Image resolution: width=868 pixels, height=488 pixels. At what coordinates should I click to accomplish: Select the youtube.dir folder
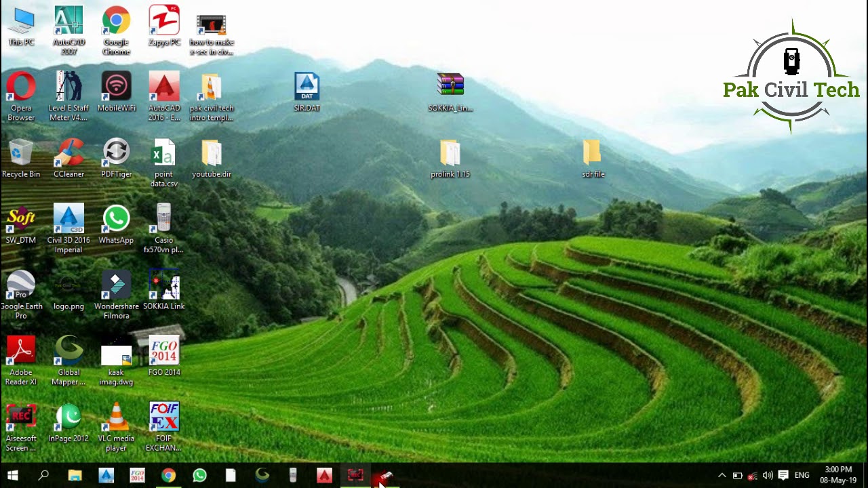[212, 159]
